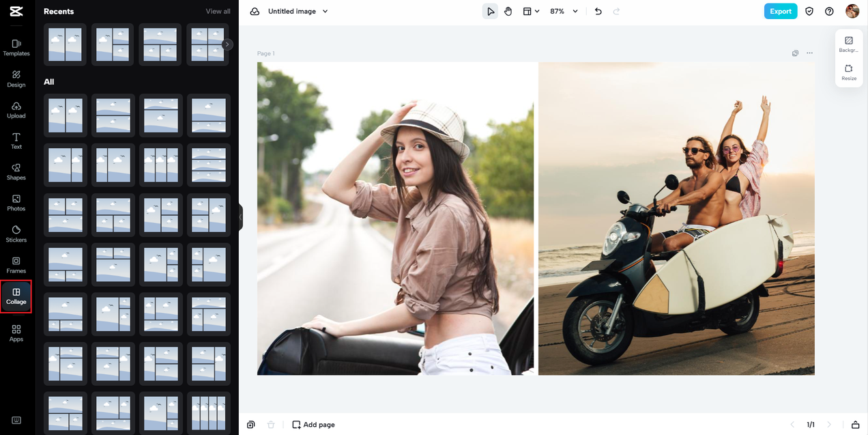This screenshot has height=435, width=868.
Task: Duplicate Page 1 using the copy icon
Action: (x=795, y=53)
